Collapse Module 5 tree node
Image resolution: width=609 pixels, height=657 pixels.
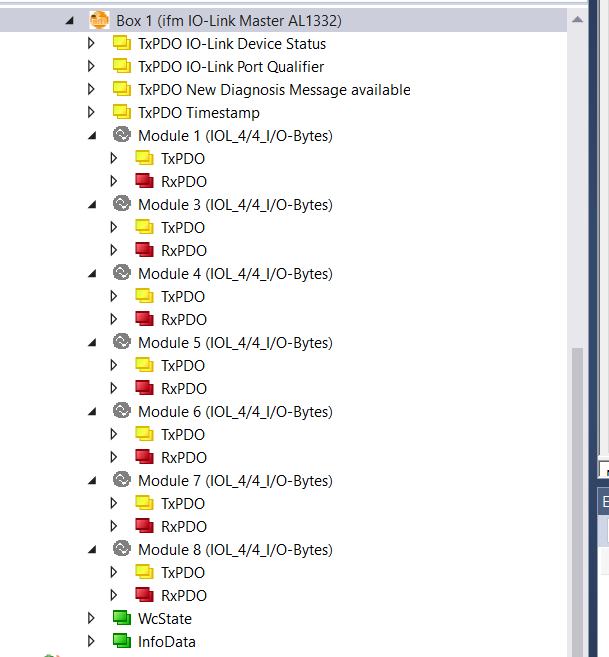(92, 343)
